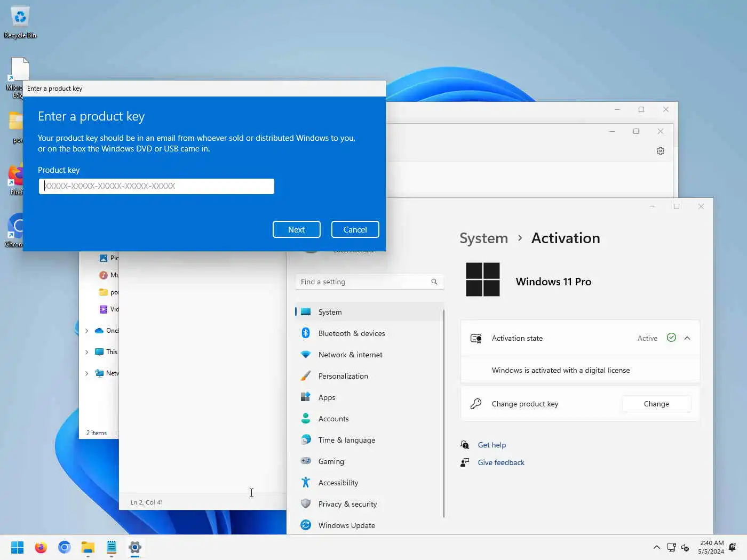Click the Change product key icon
Screen dimensions: 747x560
[x=476, y=404]
